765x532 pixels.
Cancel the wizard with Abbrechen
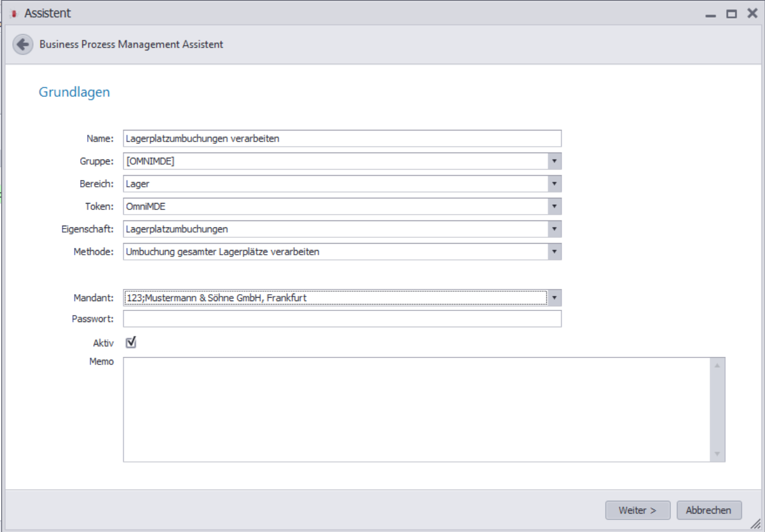click(x=709, y=511)
